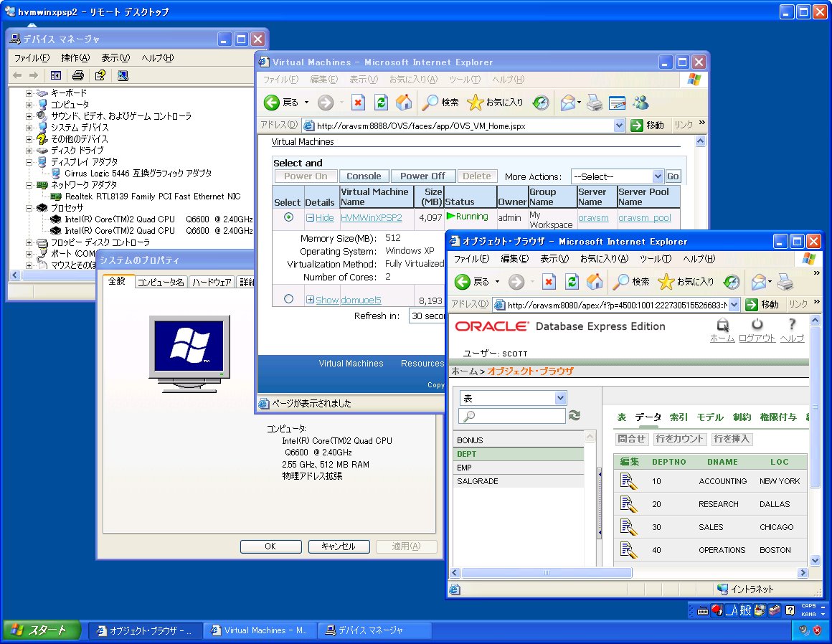Click キャンセル in System Properties dialog

coord(339,546)
